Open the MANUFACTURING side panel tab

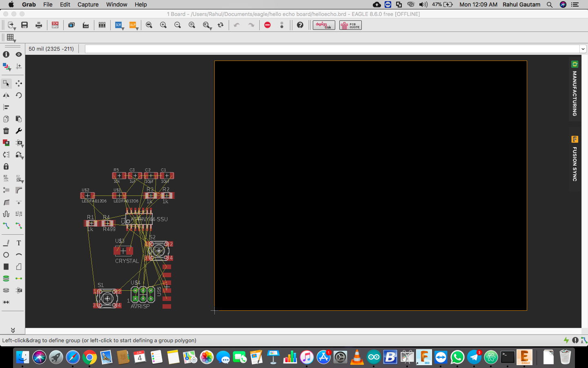(x=575, y=89)
